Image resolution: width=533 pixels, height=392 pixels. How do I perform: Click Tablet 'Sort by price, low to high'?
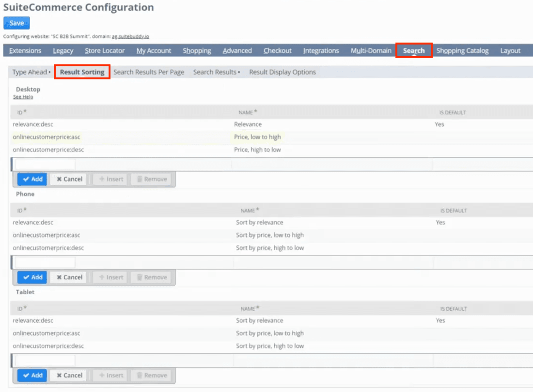pyautogui.click(x=270, y=333)
